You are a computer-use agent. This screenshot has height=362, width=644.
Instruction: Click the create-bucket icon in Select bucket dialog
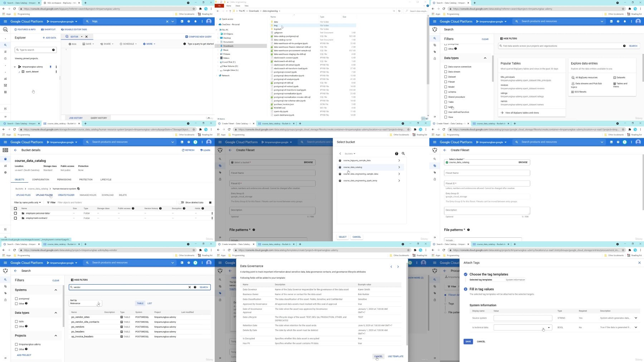coord(396,154)
